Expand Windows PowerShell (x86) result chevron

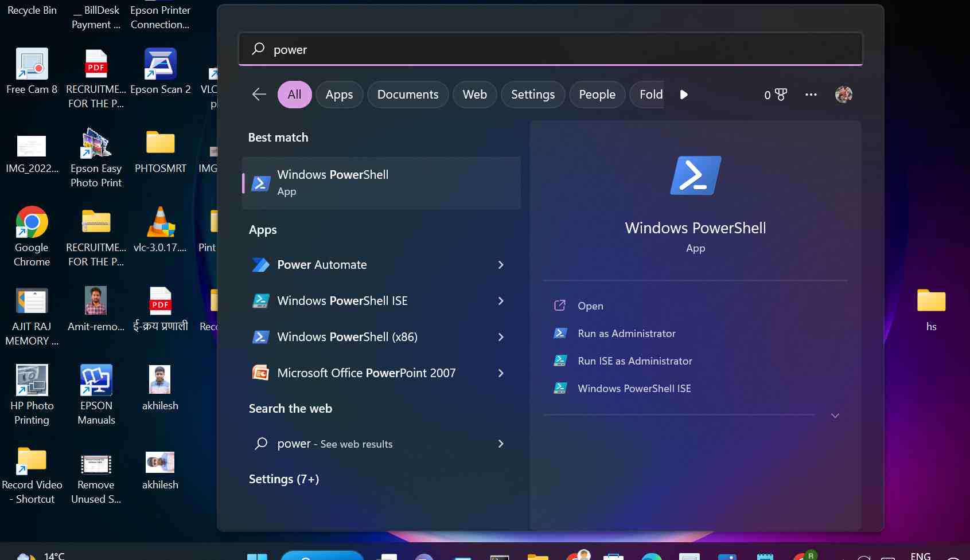click(x=501, y=337)
